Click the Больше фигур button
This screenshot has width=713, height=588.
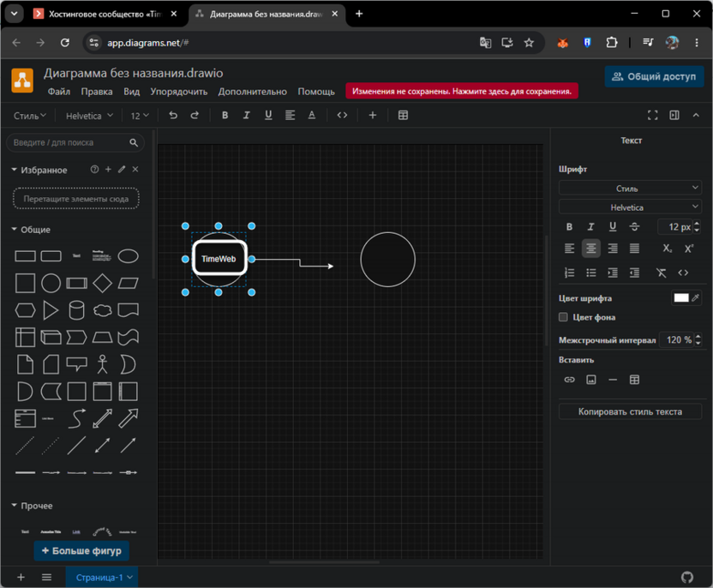(81, 550)
